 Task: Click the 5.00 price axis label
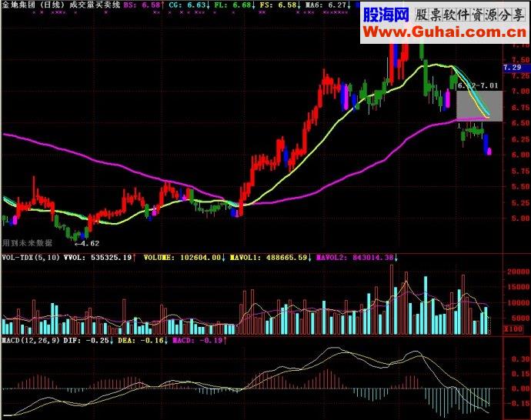coord(521,218)
